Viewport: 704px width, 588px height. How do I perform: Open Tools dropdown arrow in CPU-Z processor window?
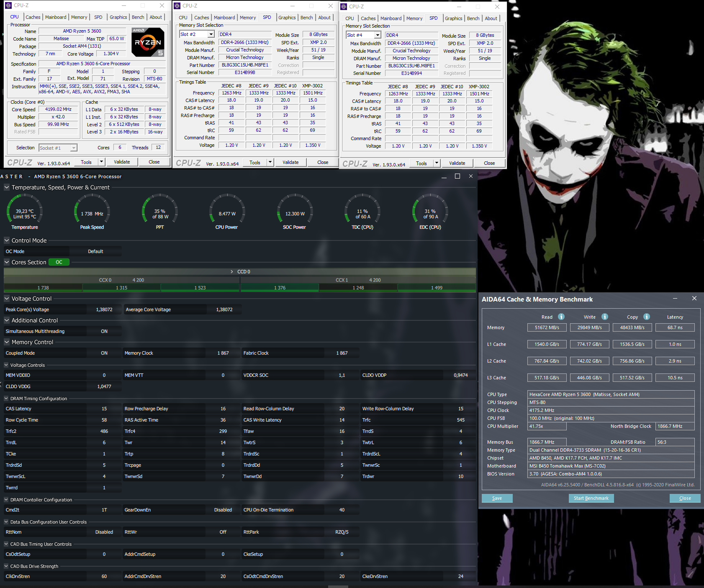(101, 162)
